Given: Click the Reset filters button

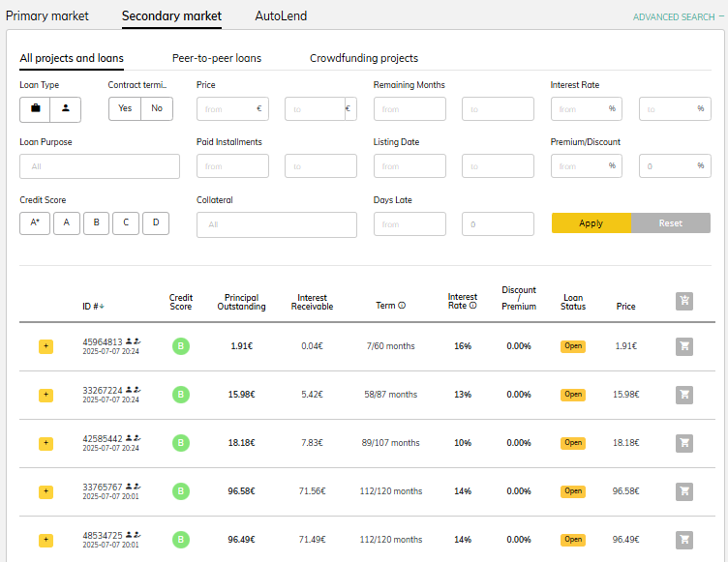Looking at the screenshot, I should tap(671, 223).
